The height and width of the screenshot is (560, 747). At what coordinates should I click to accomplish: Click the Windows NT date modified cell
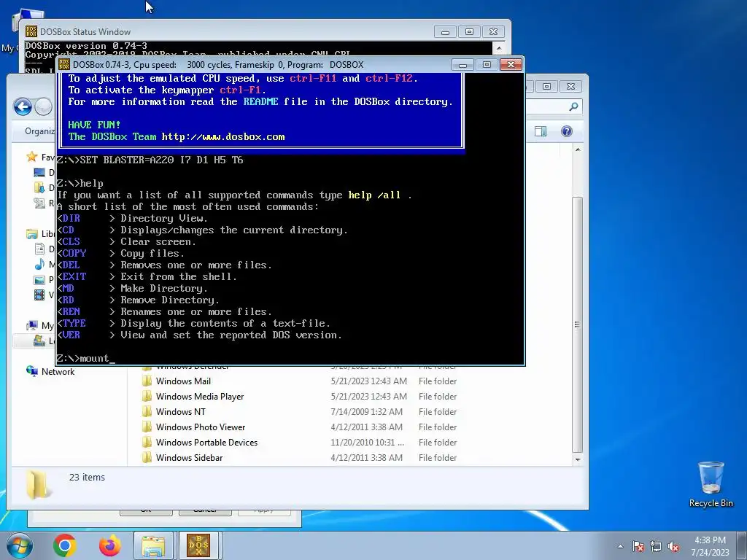coord(366,411)
